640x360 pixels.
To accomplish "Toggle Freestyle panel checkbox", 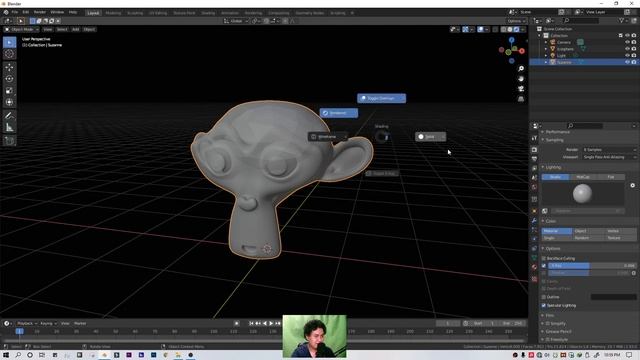I will [548, 339].
